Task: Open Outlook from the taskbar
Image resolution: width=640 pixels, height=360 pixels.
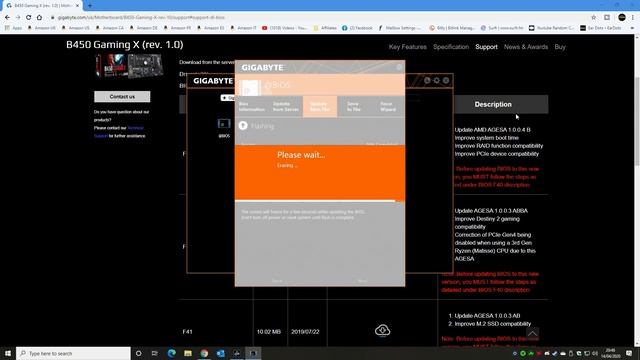Action: [220, 353]
